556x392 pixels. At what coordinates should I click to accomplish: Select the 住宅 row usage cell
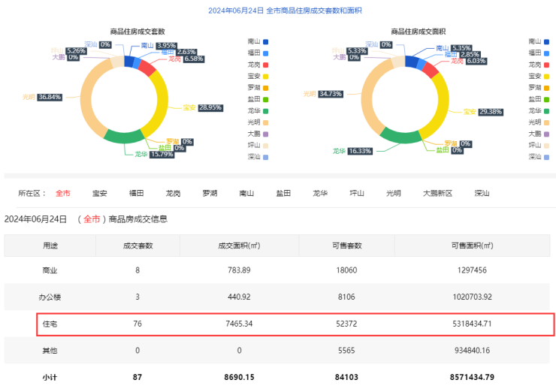[50, 324]
